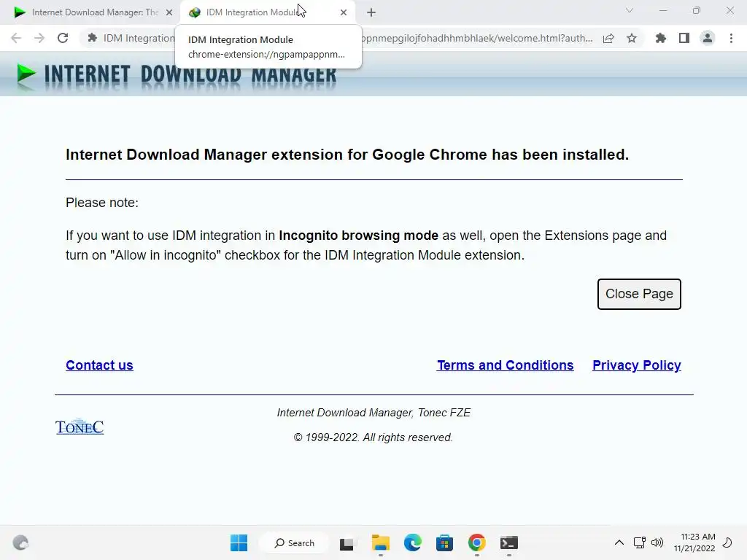Click the "© 1999-2022. All rights reserved." text
The width and height of the screenshot is (747, 560).
click(373, 437)
